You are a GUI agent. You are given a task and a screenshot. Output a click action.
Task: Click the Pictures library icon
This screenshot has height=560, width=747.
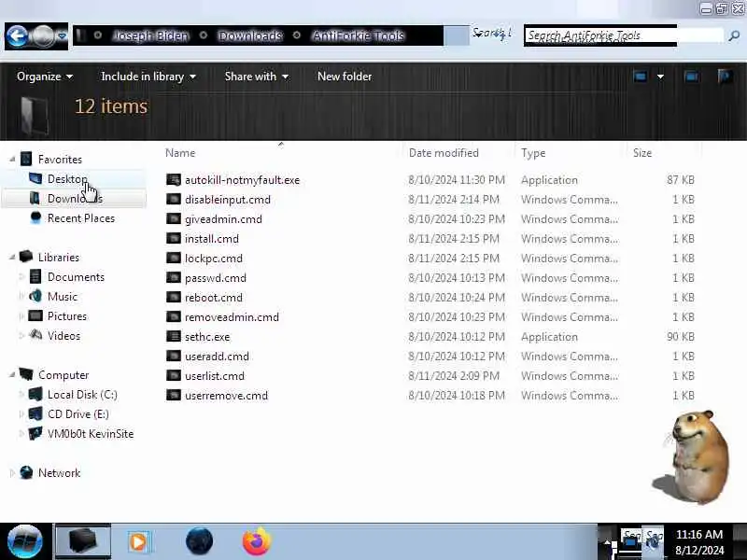point(35,315)
